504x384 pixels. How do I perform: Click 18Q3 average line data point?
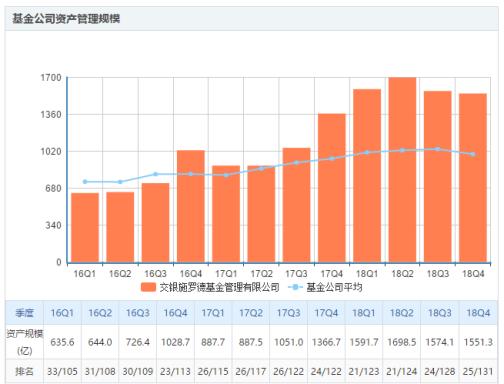[438, 149]
